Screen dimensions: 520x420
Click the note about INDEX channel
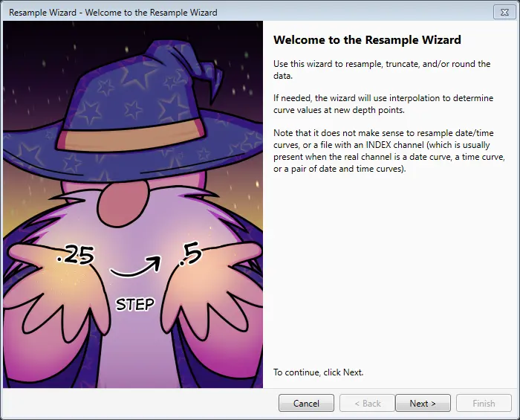coord(389,151)
